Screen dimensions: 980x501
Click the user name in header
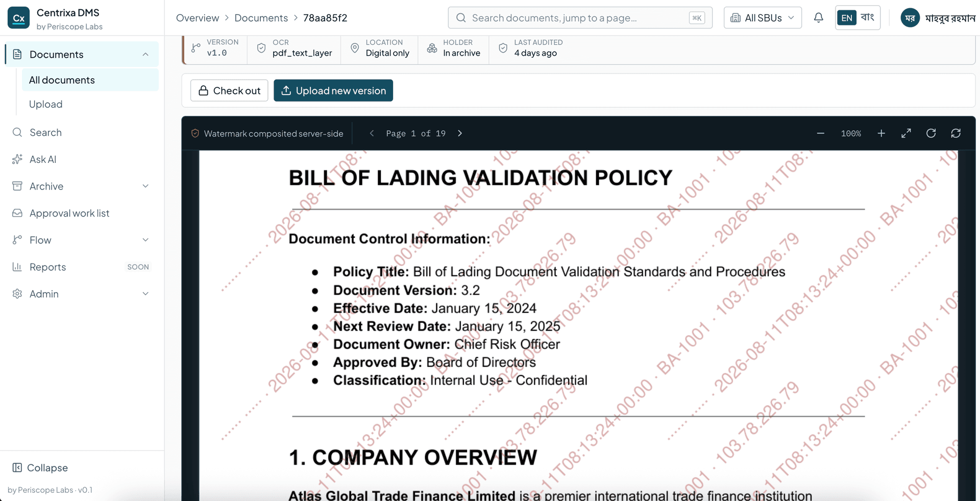click(950, 18)
